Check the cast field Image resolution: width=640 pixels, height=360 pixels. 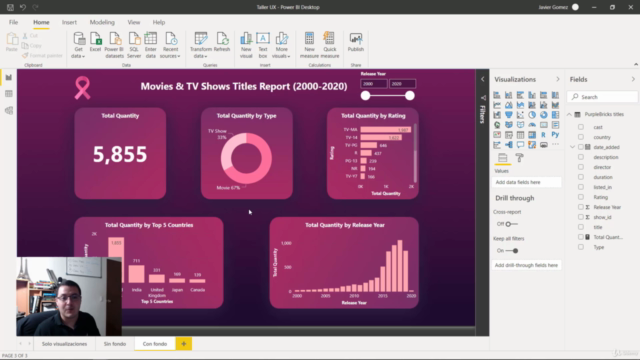coord(581,127)
